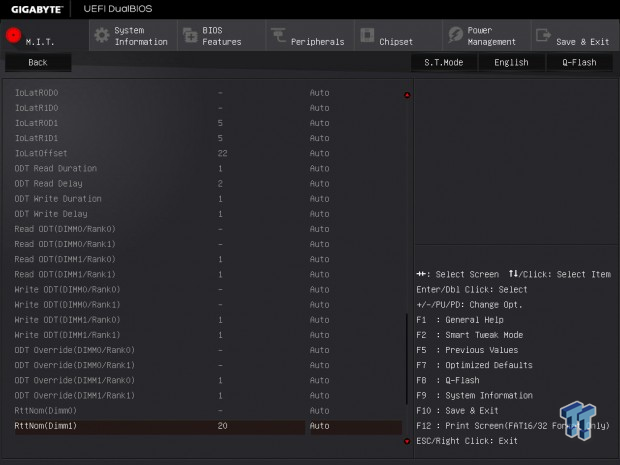Open Auto option for IoLatR0D0
Image resolution: width=620 pixels, height=465 pixels.
[x=319, y=93]
